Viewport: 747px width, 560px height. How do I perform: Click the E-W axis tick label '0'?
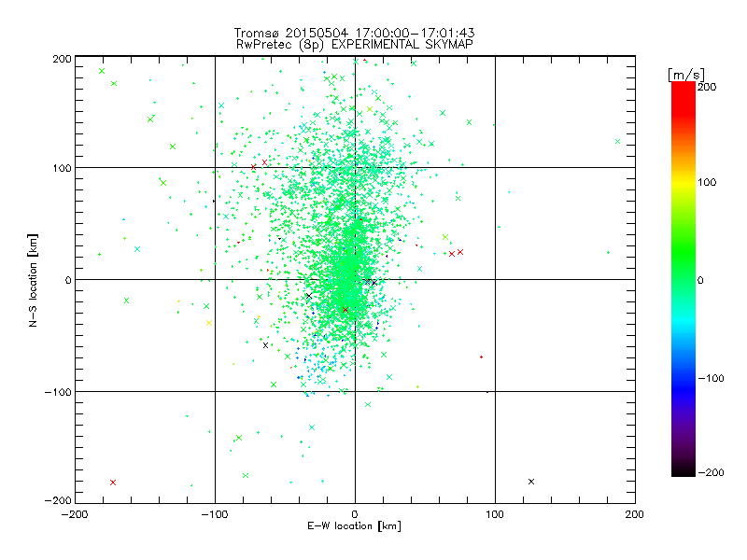pos(355,514)
